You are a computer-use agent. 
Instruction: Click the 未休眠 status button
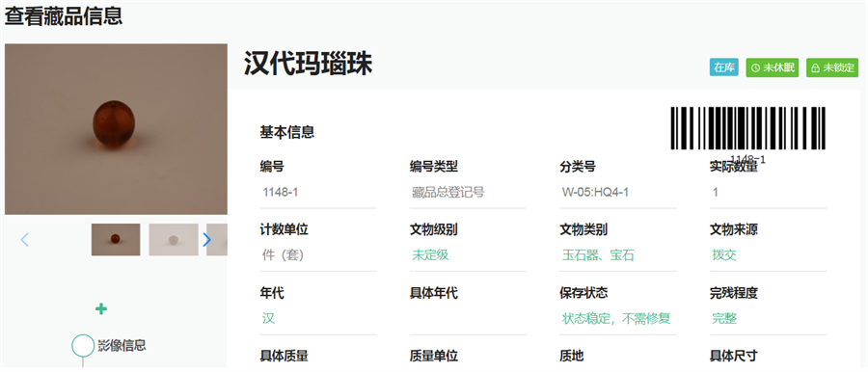(773, 67)
